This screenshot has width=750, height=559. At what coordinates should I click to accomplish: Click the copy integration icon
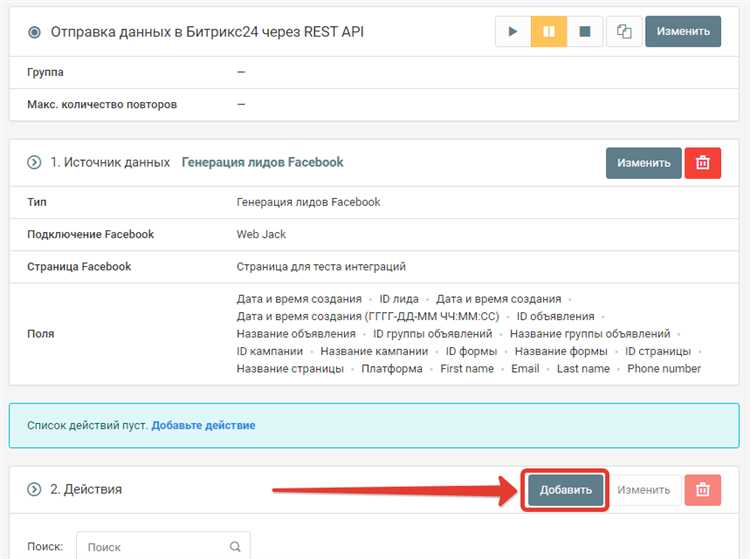click(624, 32)
